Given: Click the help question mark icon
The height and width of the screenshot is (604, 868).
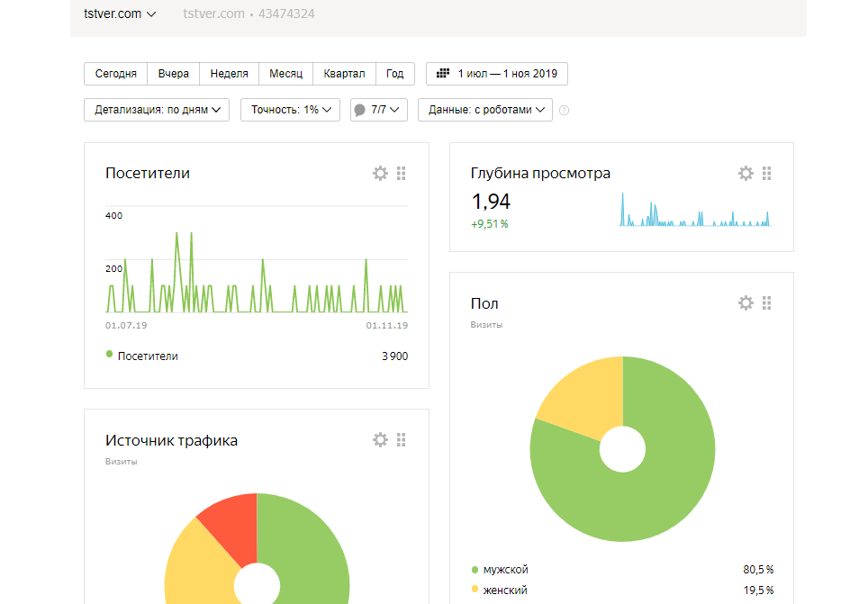Looking at the screenshot, I should tap(564, 110).
